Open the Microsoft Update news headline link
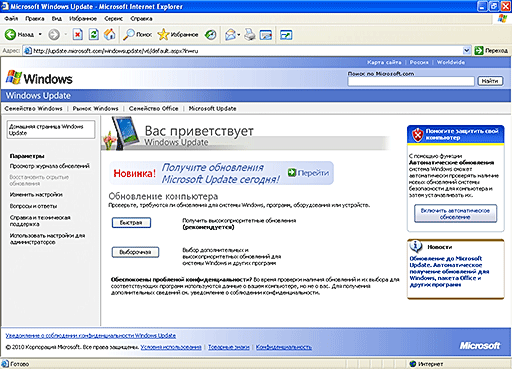The width and height of the screenshot is (512, 369). (449, 271)
